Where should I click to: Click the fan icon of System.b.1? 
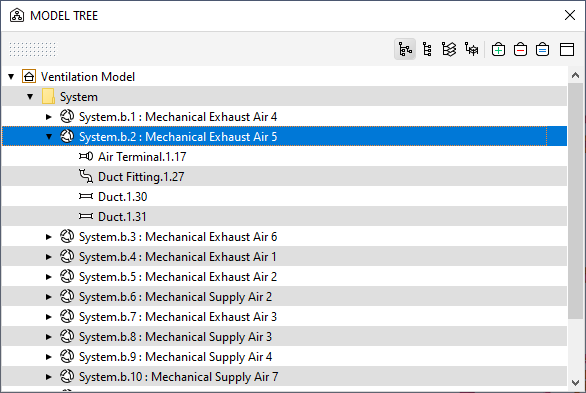click(67, 116)
